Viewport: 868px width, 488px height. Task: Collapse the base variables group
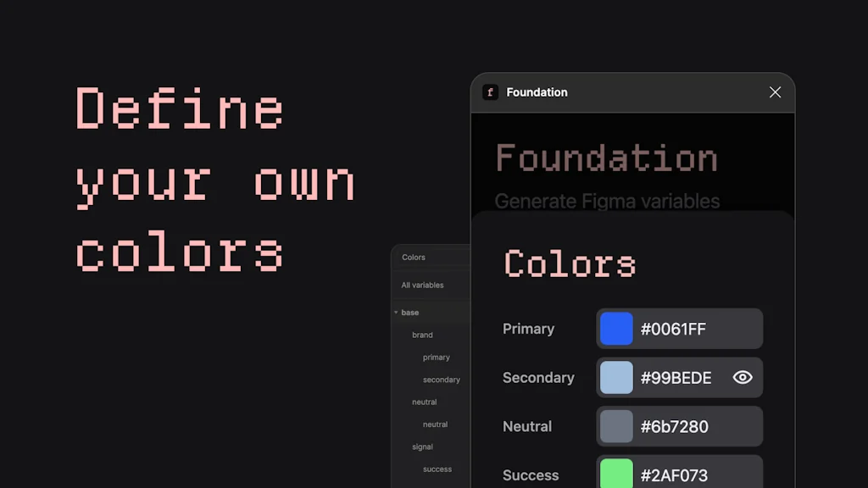click(x=395, y=312)
